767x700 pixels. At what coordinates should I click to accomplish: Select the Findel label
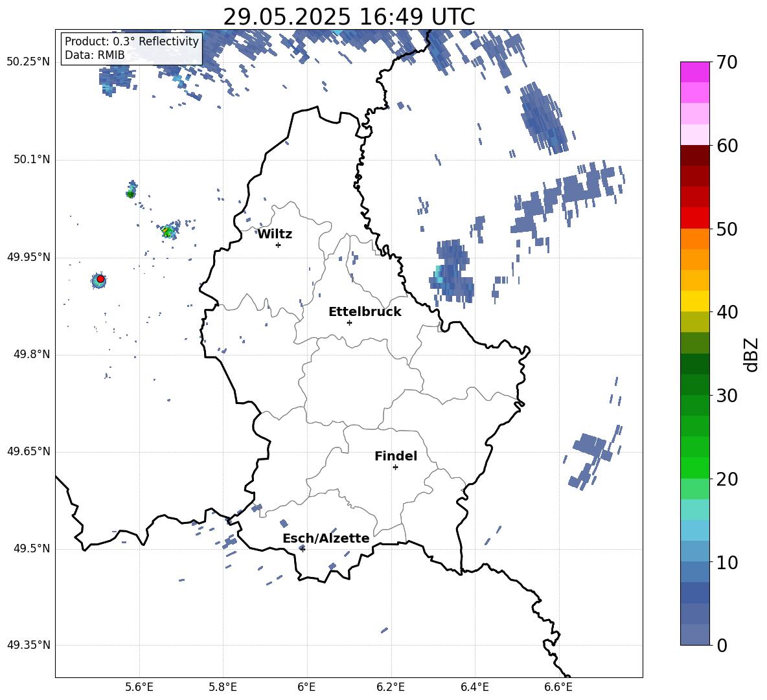pyautogui.click(x=396, y=456)
